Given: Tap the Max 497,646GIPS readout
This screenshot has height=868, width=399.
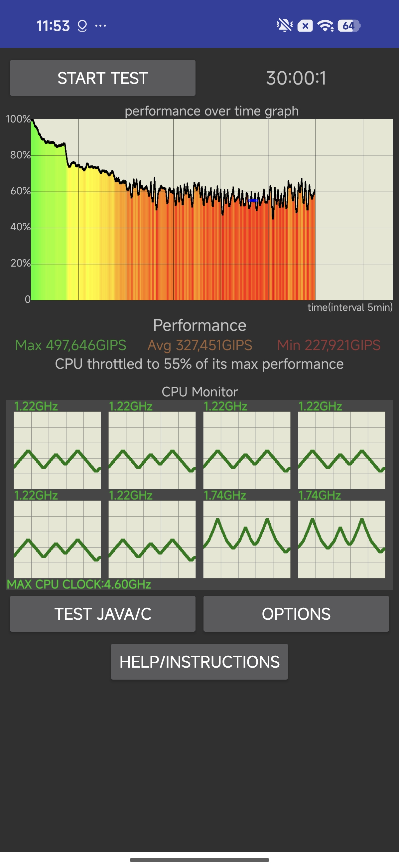Looking at the screenshot, I should pos(71,345).
